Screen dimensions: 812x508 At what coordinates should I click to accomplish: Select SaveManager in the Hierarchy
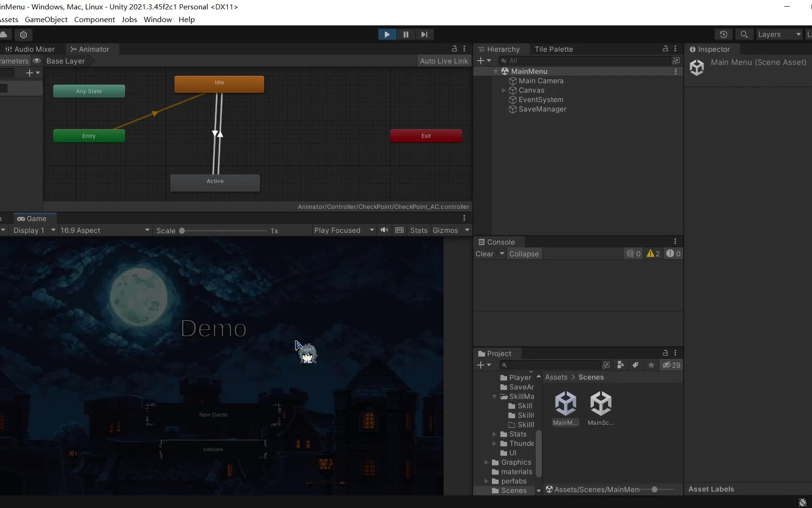(542, 109)
